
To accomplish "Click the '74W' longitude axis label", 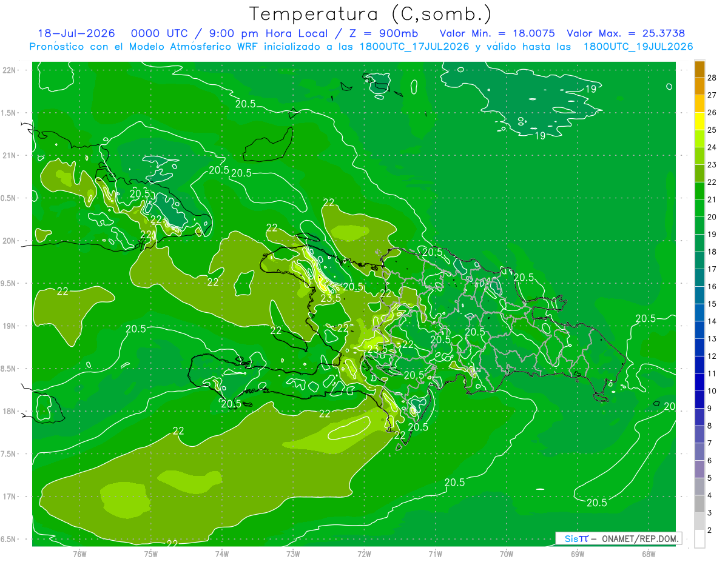I will click(x=222, y=554).
